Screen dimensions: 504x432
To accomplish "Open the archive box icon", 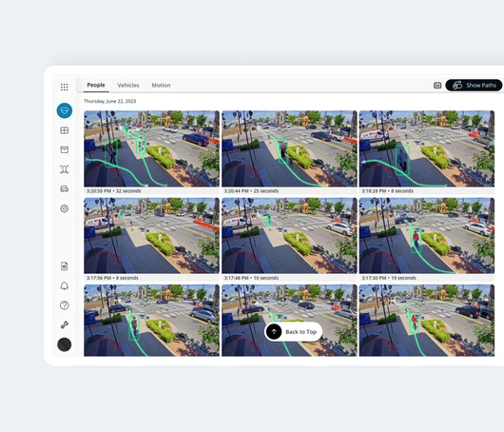I will click(65, 149).
